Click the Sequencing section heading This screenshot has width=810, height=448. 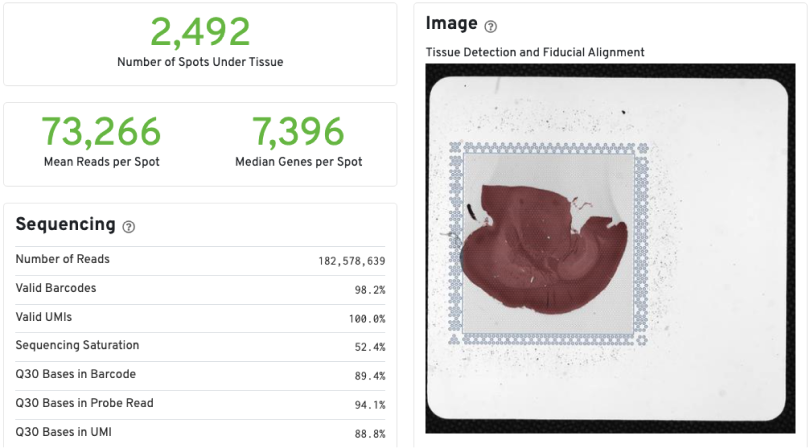tap(66, 225)
